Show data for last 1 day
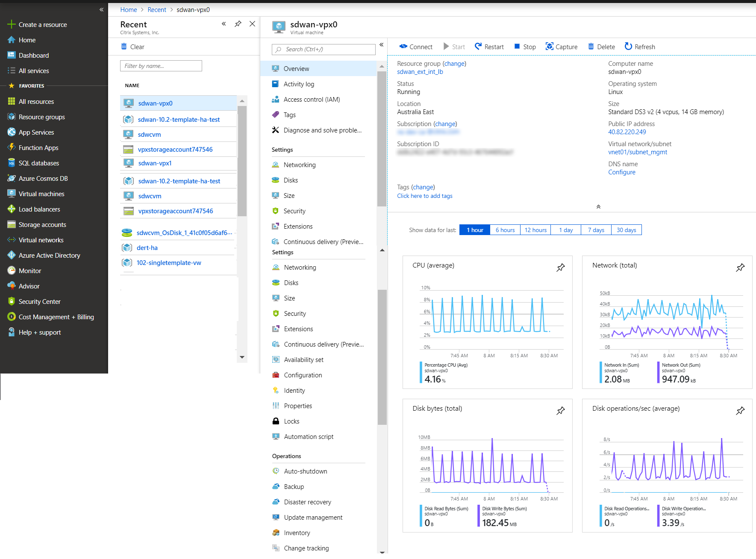Image resolution: width=756 pixels, height=559 pixels. click(x=566, y=230)
